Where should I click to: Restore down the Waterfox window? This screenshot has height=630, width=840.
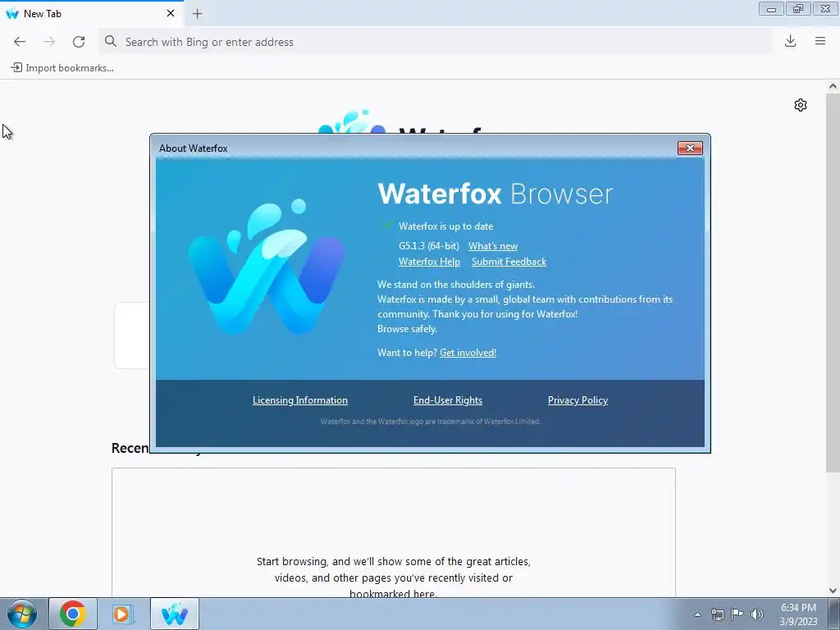point(798,9)
